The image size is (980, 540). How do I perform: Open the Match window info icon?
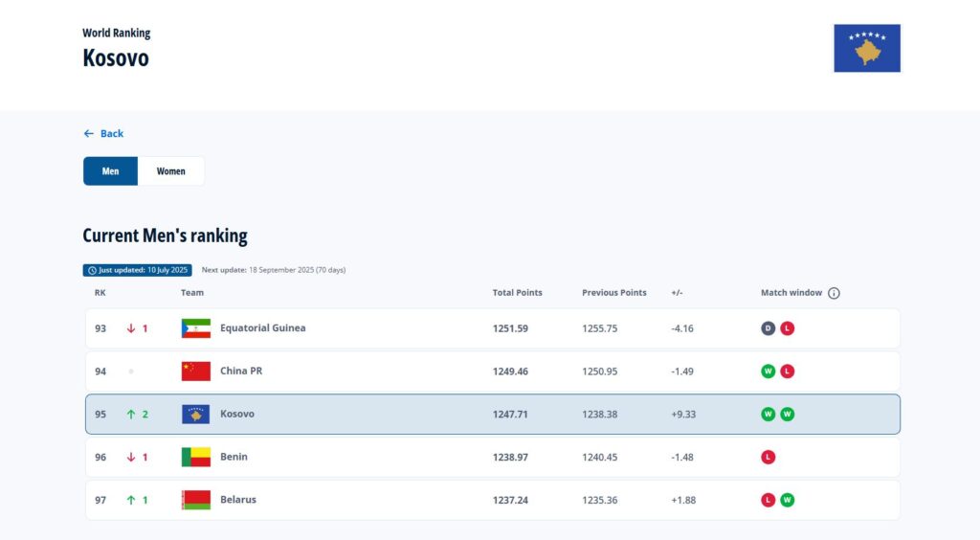(x=834, y=293)
